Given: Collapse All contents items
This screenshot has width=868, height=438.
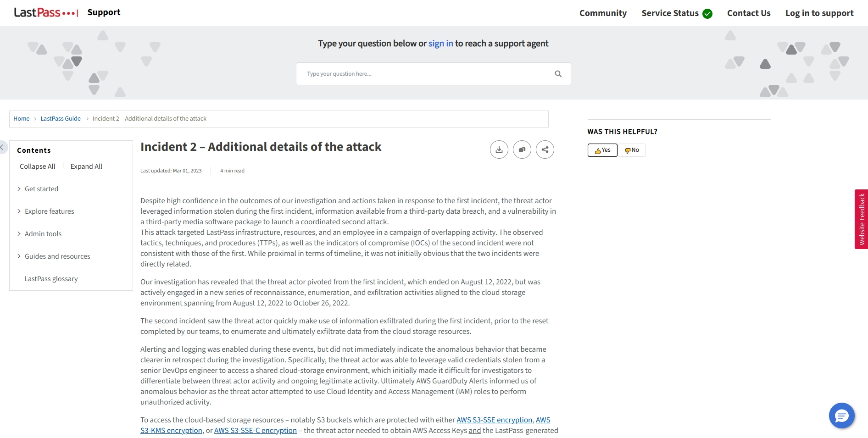Looking at the screenshot, I should (37, 166).
